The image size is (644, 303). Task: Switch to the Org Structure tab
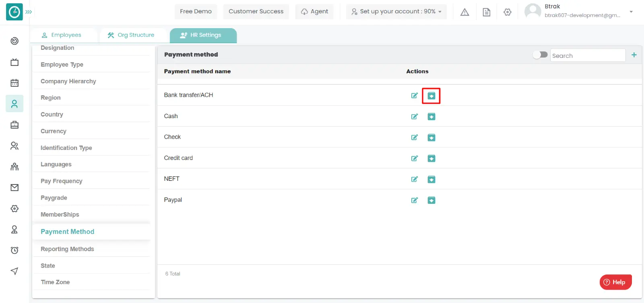click(131, 35)
